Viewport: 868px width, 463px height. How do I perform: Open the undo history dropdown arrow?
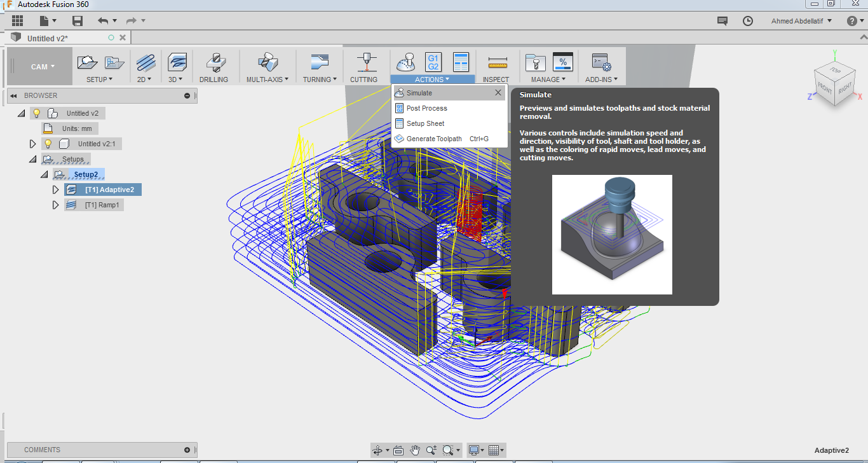[x=114, y=21]
